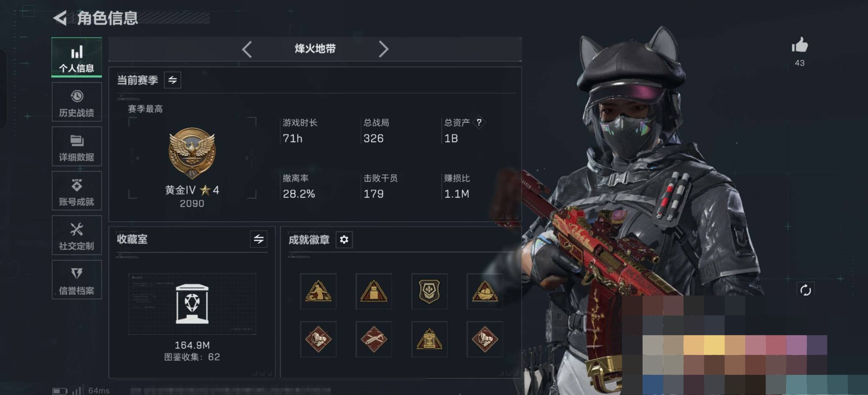Switch to the next mode via right chevron

[383, 49]
